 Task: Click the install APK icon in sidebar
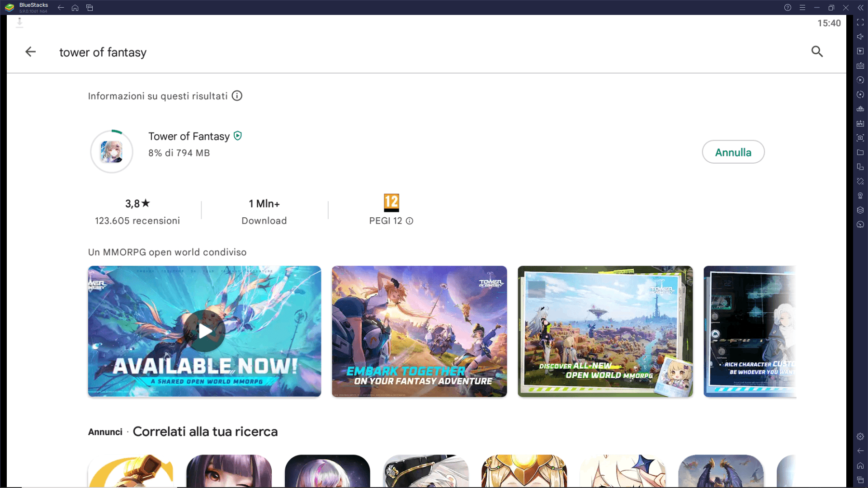point(860,123)
